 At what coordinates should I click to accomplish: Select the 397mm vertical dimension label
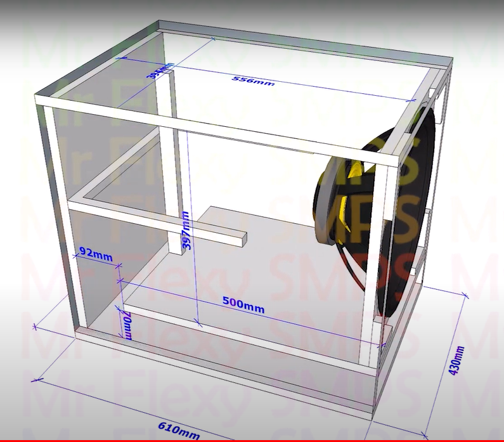tap(186, 230)
